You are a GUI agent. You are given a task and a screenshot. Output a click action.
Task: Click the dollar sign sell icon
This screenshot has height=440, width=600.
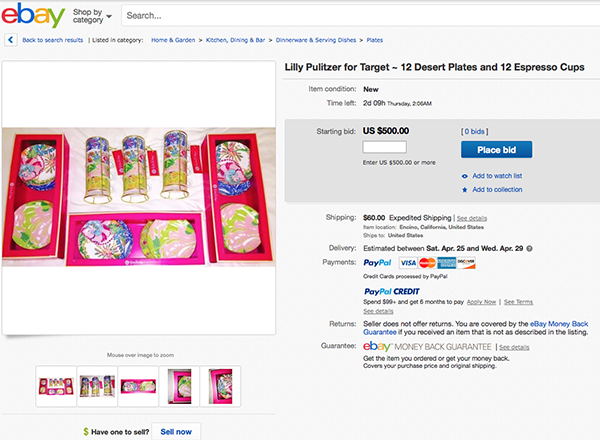click(86, 431)
